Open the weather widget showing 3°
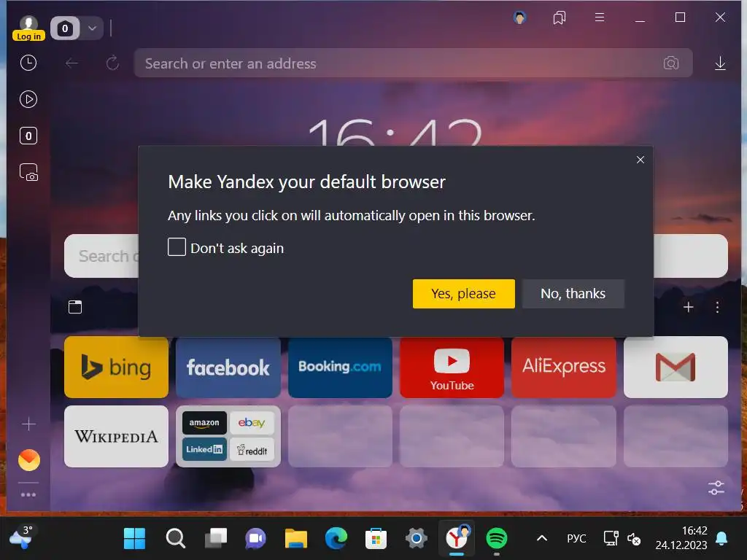 (x=21, y=537)
